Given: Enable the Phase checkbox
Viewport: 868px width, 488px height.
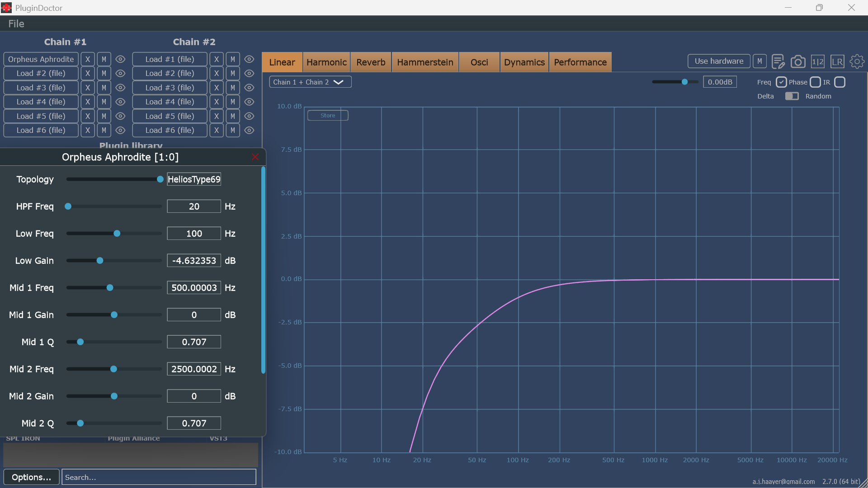Looking at the screenshot, I should (x=815, y=82).
